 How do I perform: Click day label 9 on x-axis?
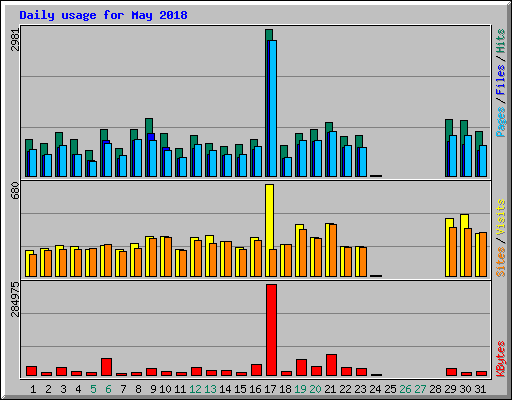153,389
